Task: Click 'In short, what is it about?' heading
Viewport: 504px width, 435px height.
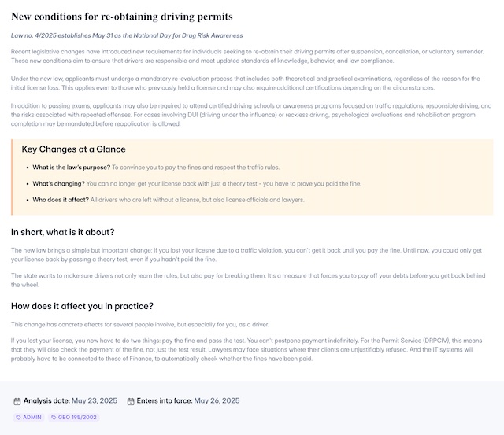Action: pyautogui.click(x=62, y=232)
